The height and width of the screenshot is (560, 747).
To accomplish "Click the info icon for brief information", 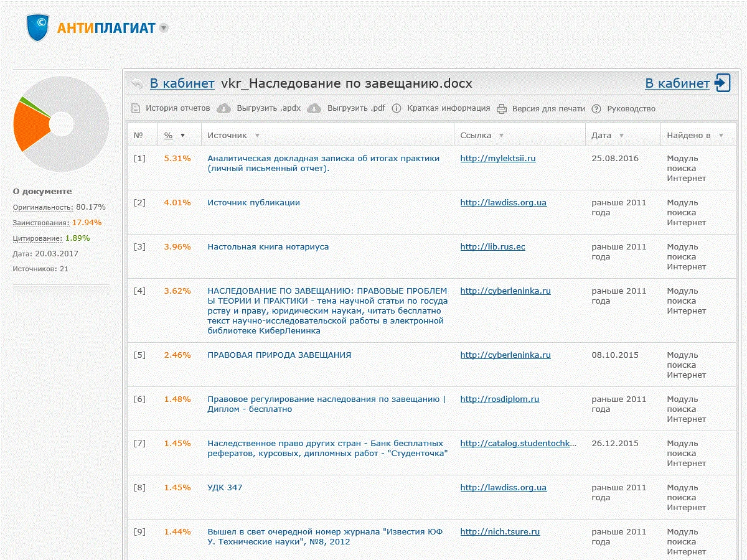I will click(397, 108).
